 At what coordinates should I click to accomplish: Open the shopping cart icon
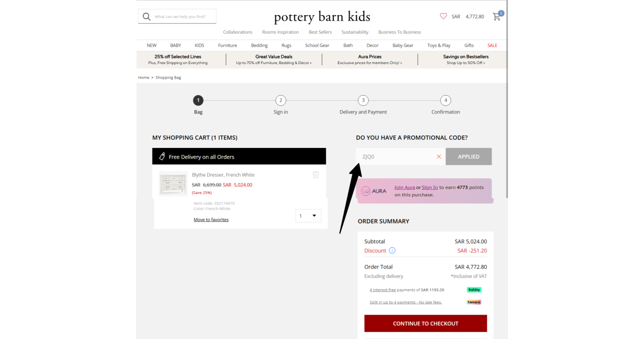coord(497,16)
